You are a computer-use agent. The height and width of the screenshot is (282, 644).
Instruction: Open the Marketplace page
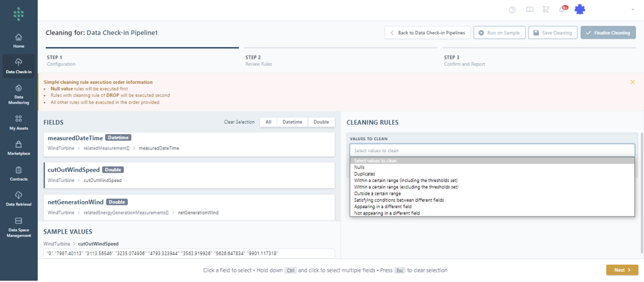(x=18, y=148)
